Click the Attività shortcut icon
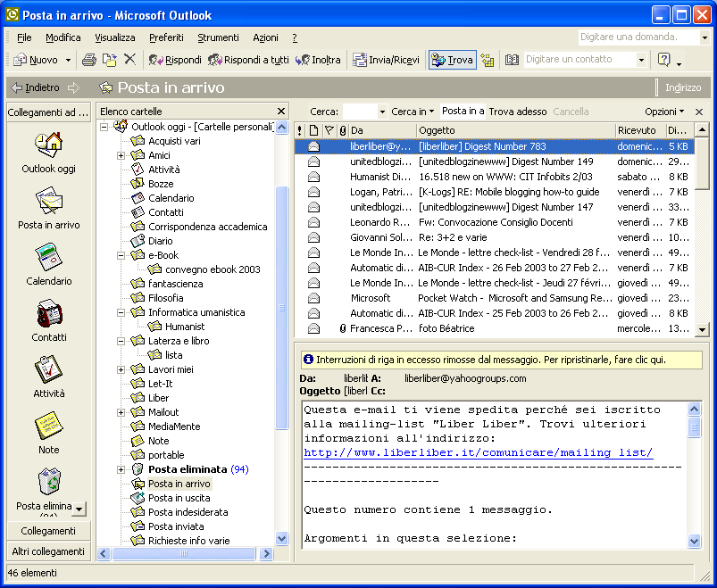The width and height of the screenshot is (717, 588). coord(48,369)
